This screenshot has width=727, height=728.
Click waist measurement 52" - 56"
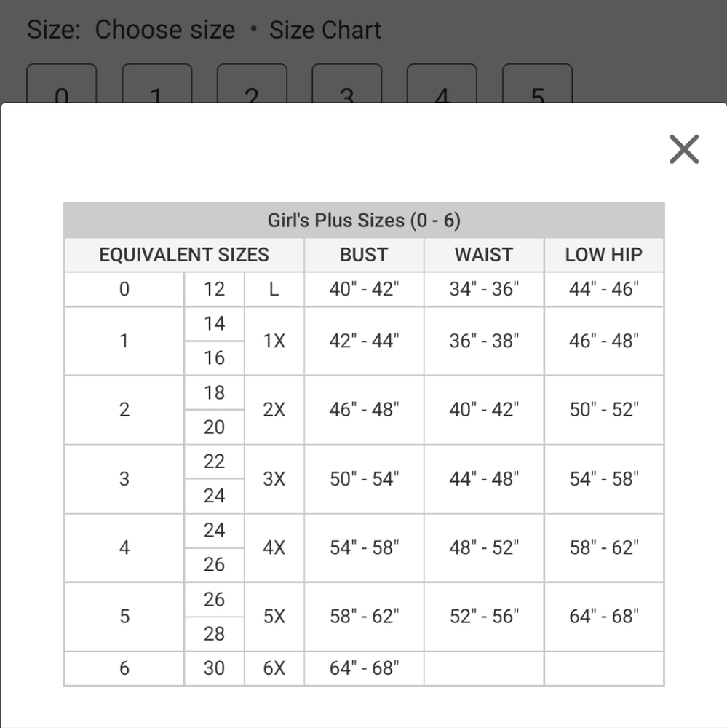484,617
